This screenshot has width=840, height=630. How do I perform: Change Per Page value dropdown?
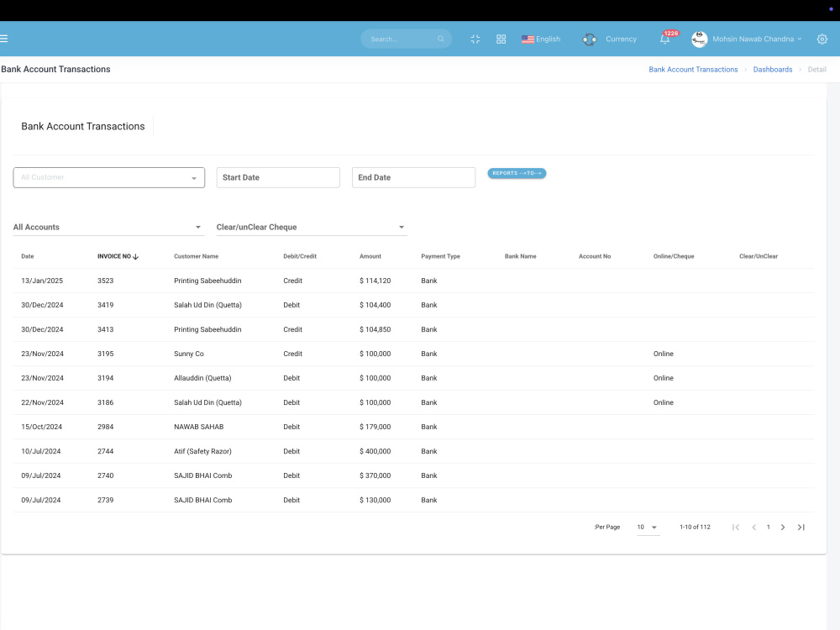click(648, 528)
